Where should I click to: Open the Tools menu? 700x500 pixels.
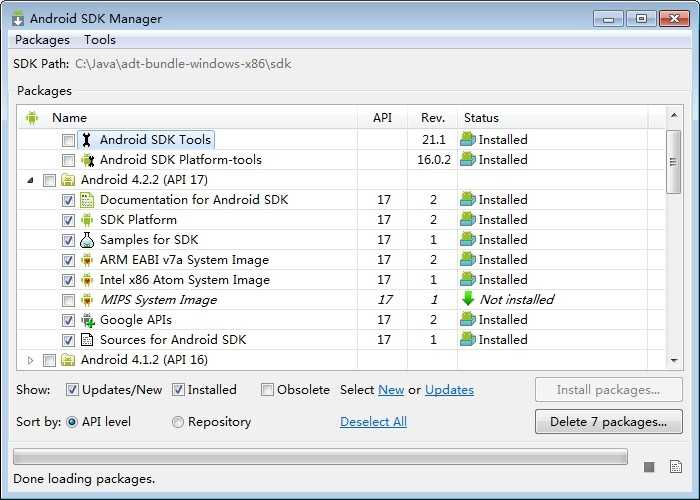point(100,40)
